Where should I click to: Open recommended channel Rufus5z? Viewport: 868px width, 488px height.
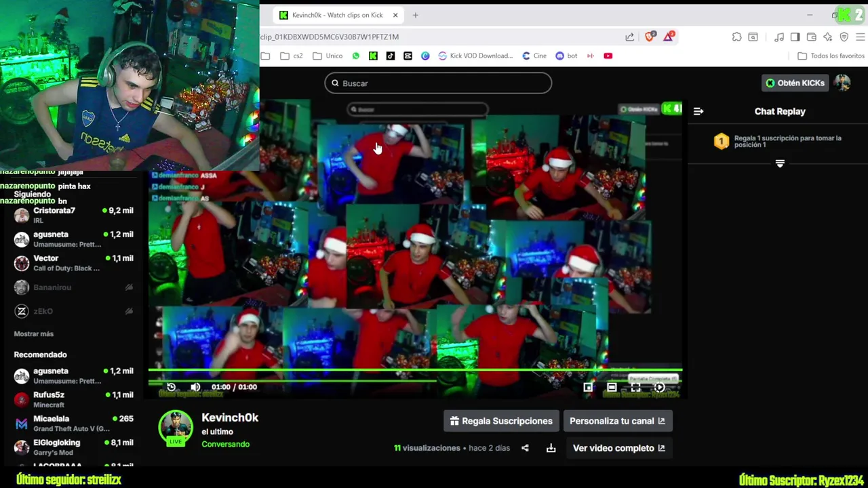[73, 399]
